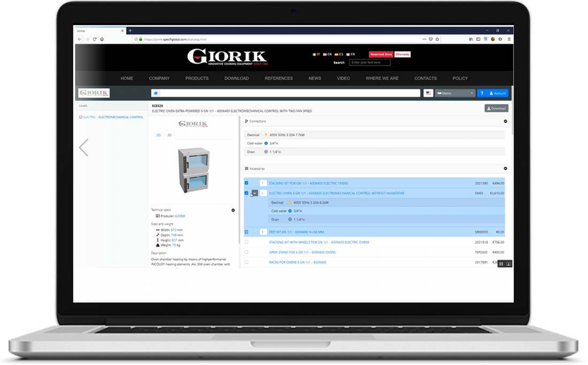Open the VIDEO menu item
Screen dimensions: 588x365
pyautogui.click(x=343, y=79)
